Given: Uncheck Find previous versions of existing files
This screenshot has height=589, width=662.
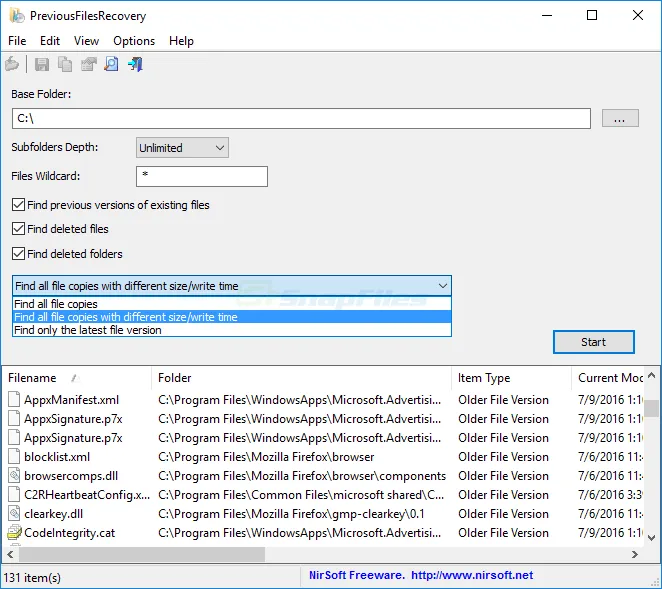Looking at the screenshot, I should click(18, 205).
